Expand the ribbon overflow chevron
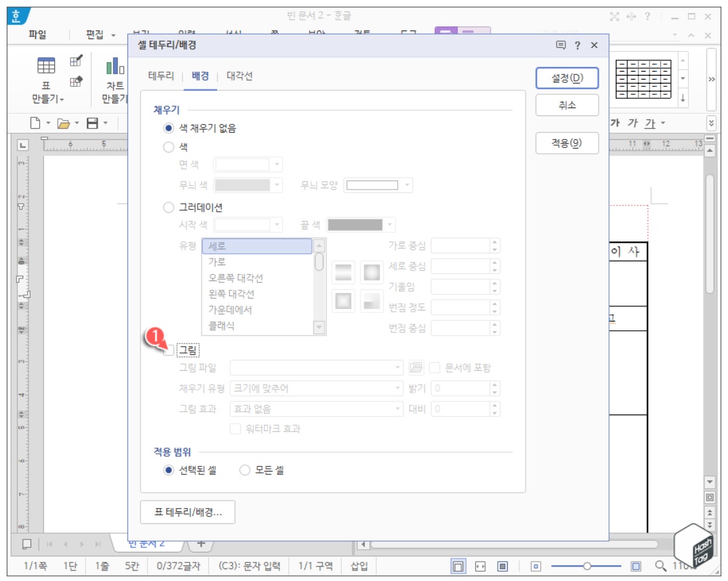The image size is (728, 581). click(711, 80)
